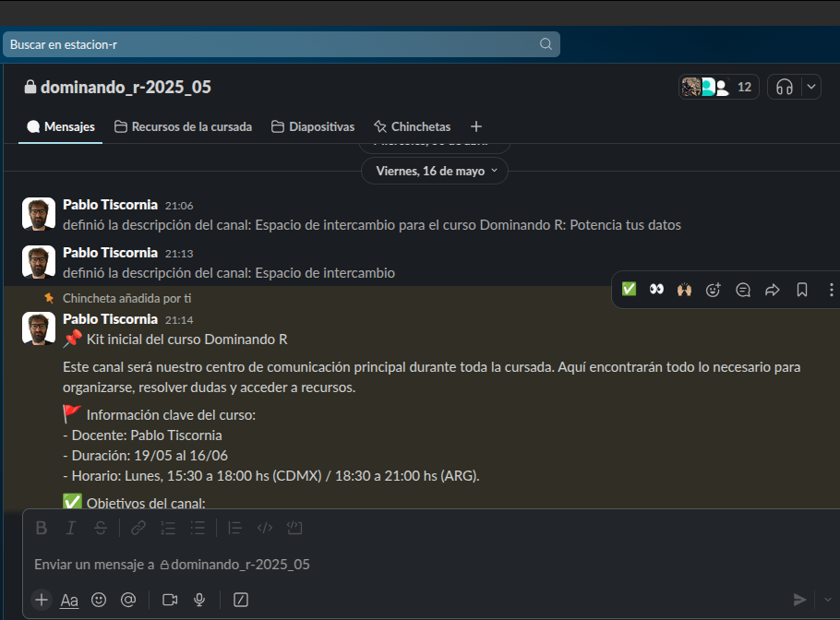840x620 pixels.
Task: Open more actions for the hovered message
Action: 831,290
